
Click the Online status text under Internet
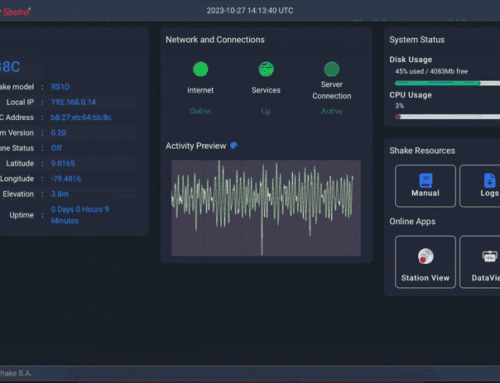pyautogui.click(x=200, y=111)
